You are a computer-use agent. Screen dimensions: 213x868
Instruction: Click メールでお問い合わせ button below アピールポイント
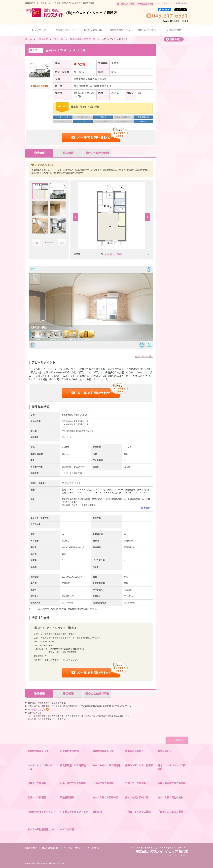pyautogui.click(x=91, y=393)
